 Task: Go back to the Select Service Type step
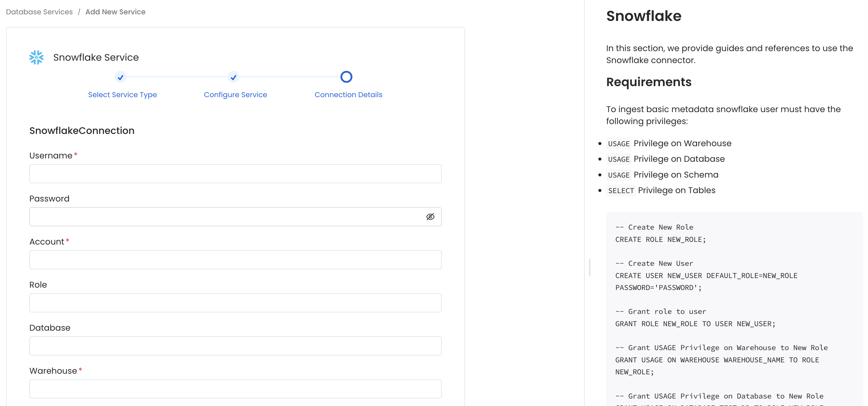click(x=122, y=95)
